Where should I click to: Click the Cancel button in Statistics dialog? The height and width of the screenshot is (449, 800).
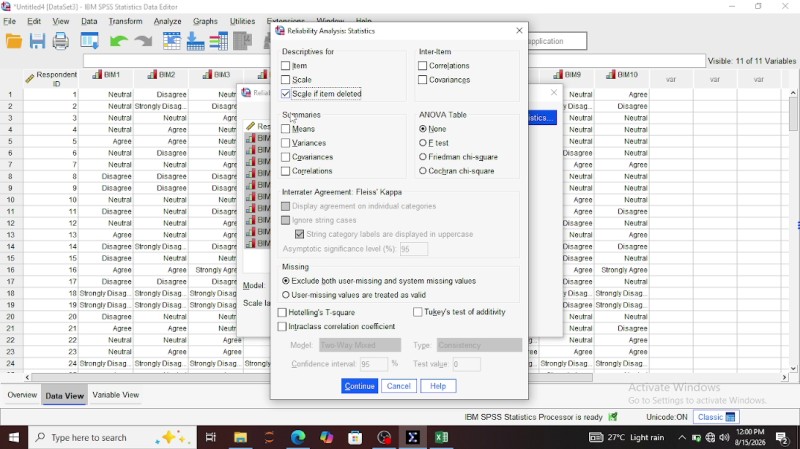pos(398,386)
